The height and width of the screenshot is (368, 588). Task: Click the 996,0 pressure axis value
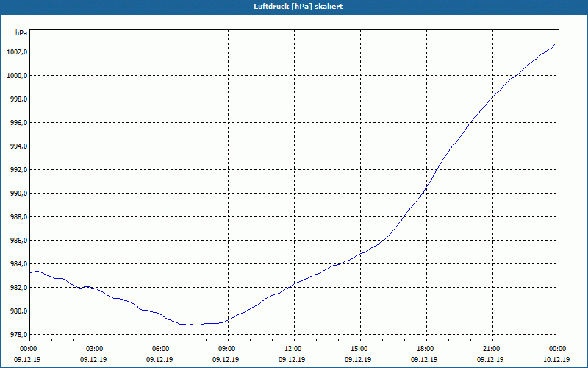click(x=19, y=123)
